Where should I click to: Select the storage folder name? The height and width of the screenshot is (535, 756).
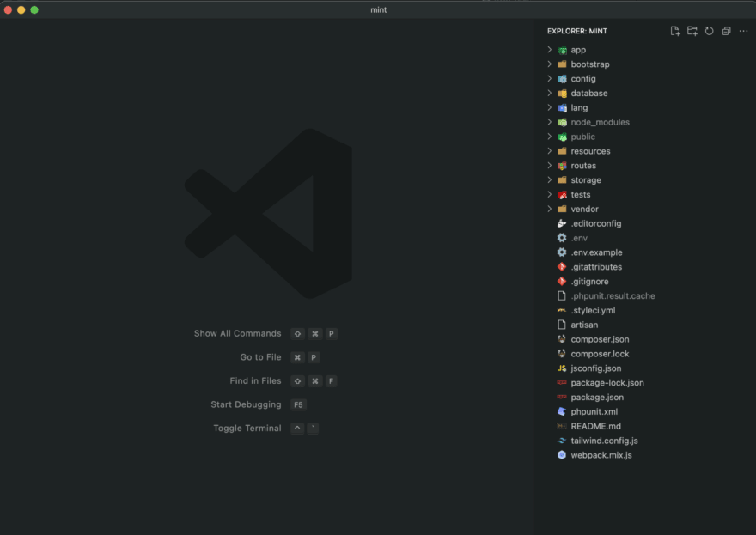(x=586, y=179)
